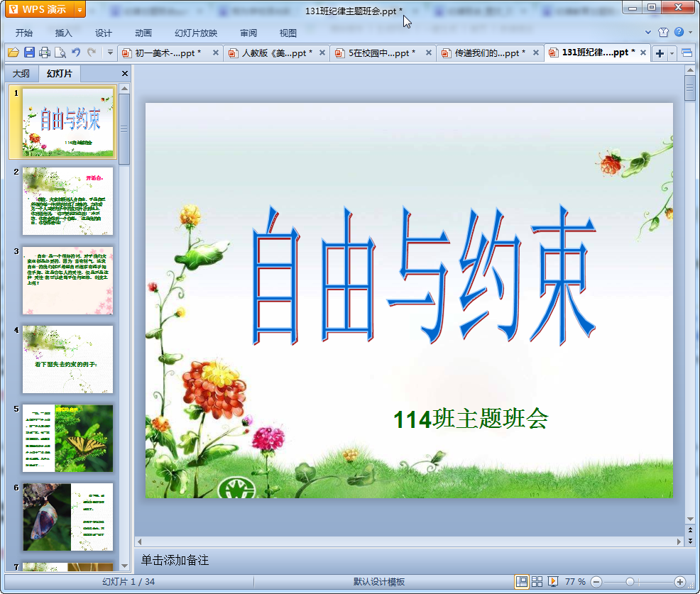Expand the new tab dropdown arrow

(672, 53)
